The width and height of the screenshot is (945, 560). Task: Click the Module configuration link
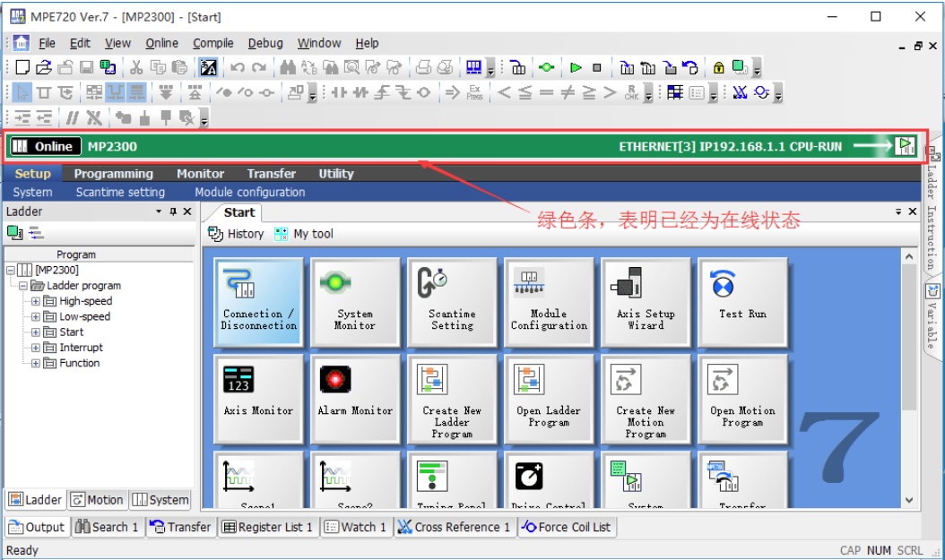(249, 192)
